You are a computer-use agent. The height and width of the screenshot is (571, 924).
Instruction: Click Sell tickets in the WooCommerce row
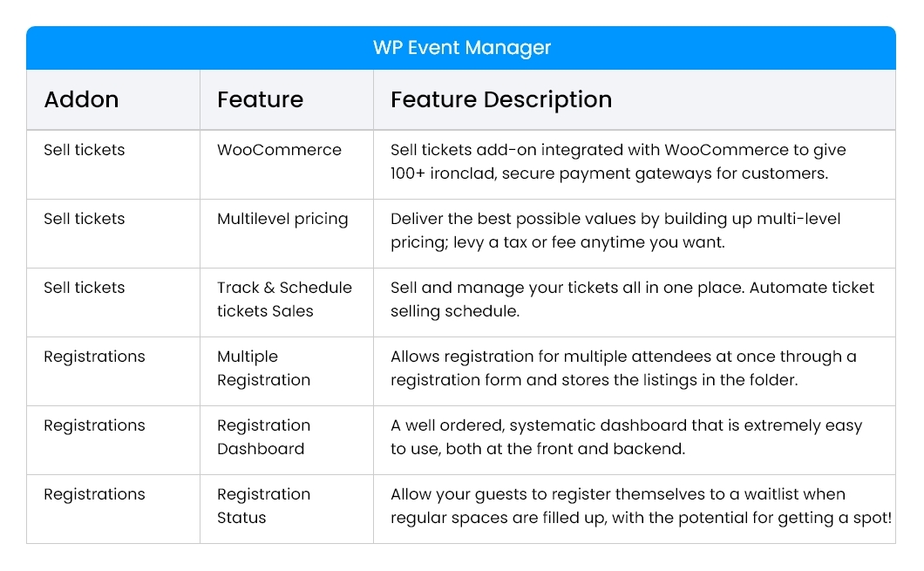click(x=85, y=150)
